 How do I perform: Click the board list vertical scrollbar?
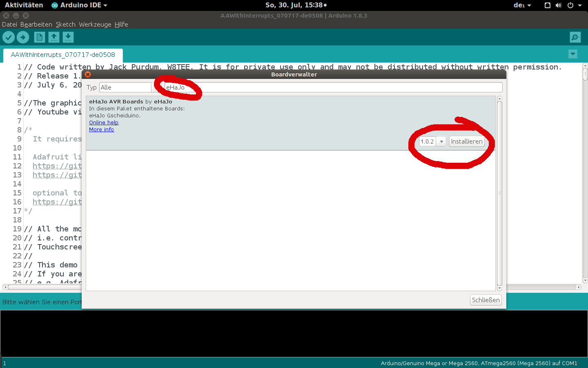[x=499, y=193]
